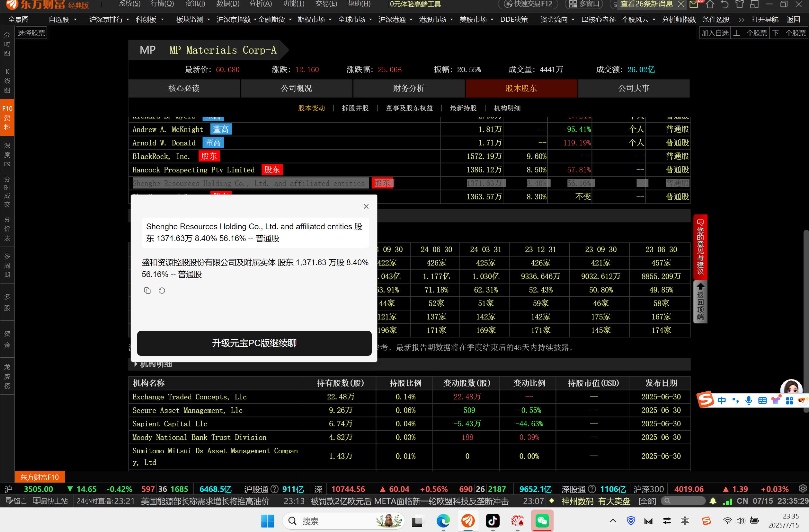This screenshot has height=532, width=809.
Task: Expand the 科创板 dropdown arrow
Action: coord(163,20)
